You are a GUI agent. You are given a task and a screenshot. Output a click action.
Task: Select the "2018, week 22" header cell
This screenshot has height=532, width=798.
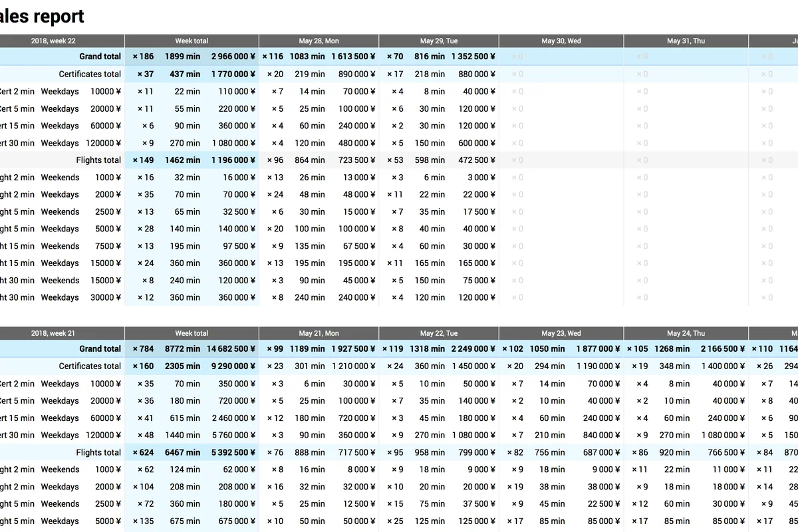[53, 41]
